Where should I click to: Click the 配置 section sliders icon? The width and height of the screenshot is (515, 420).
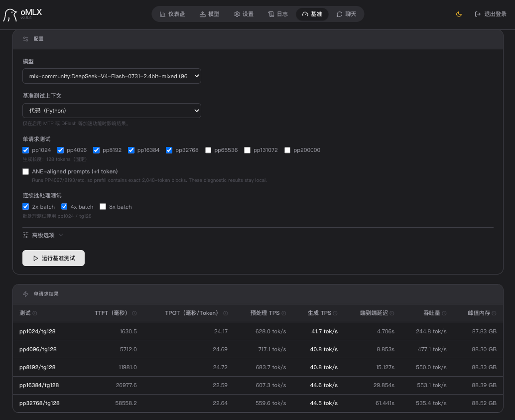point(25,39)
